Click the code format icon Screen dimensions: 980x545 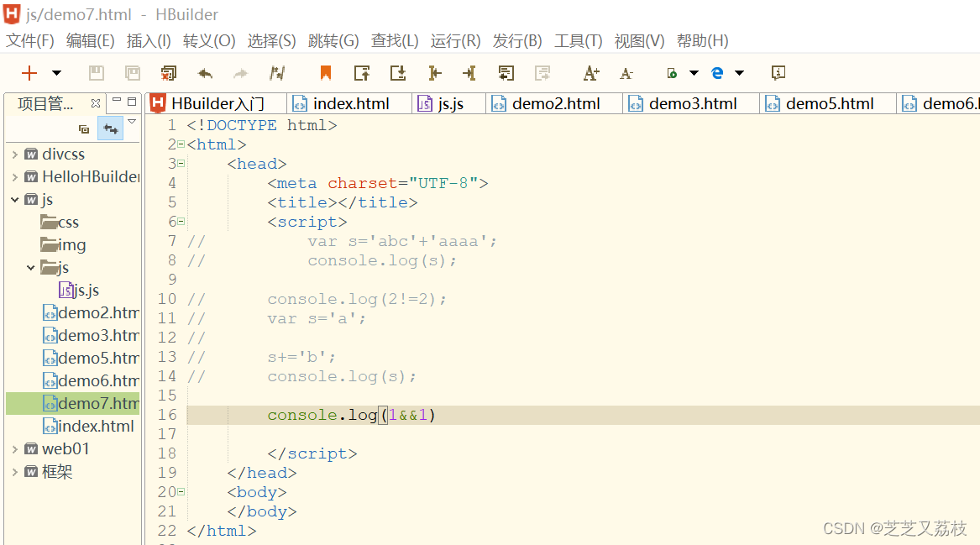pos(277,73)
